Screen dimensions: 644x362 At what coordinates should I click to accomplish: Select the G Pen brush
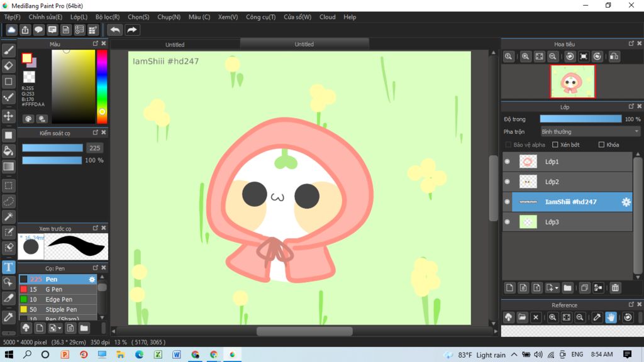[x=58, y=289]
